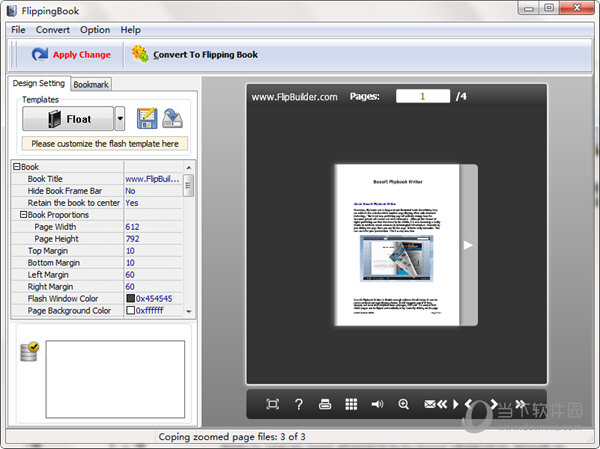This screenshot has width=600, height=449.
Task: Click 'Please customize the flash template here' note
Action: (x=105, y=144)
